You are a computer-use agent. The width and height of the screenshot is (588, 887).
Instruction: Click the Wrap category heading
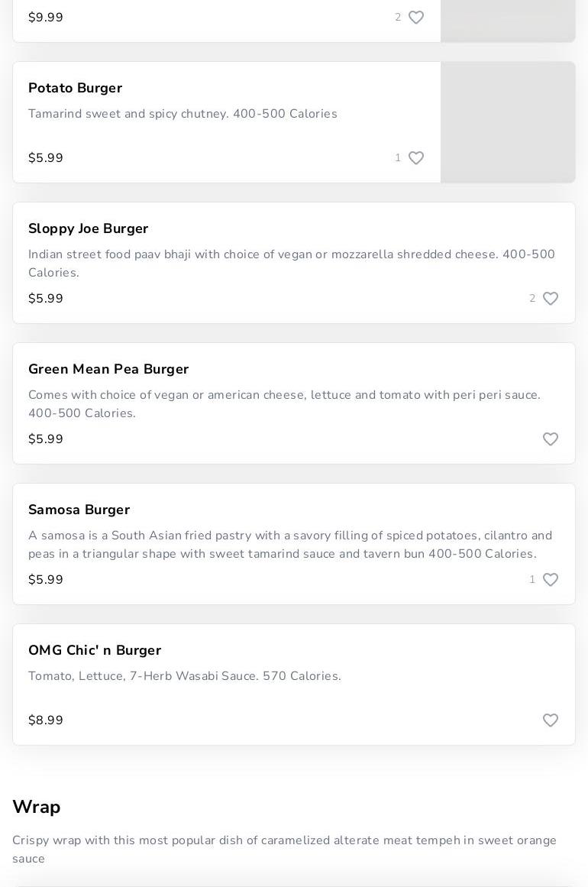tap(37, 808)
